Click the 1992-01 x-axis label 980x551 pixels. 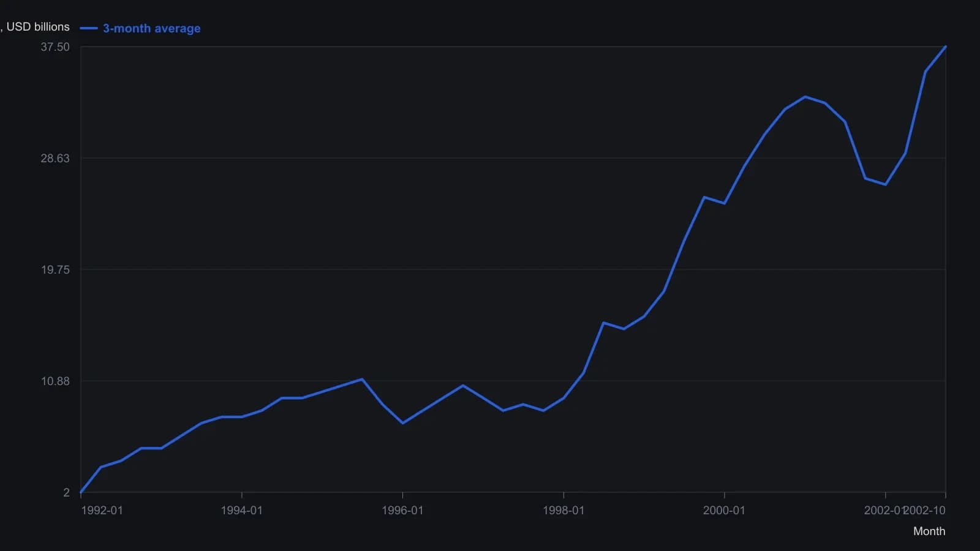point(102,511)
